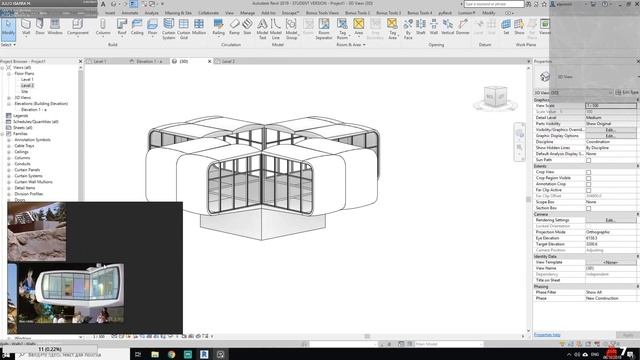Screen dimensions: 640x360
Task: Select the Ramp tool
Action: tap(234, 27)
